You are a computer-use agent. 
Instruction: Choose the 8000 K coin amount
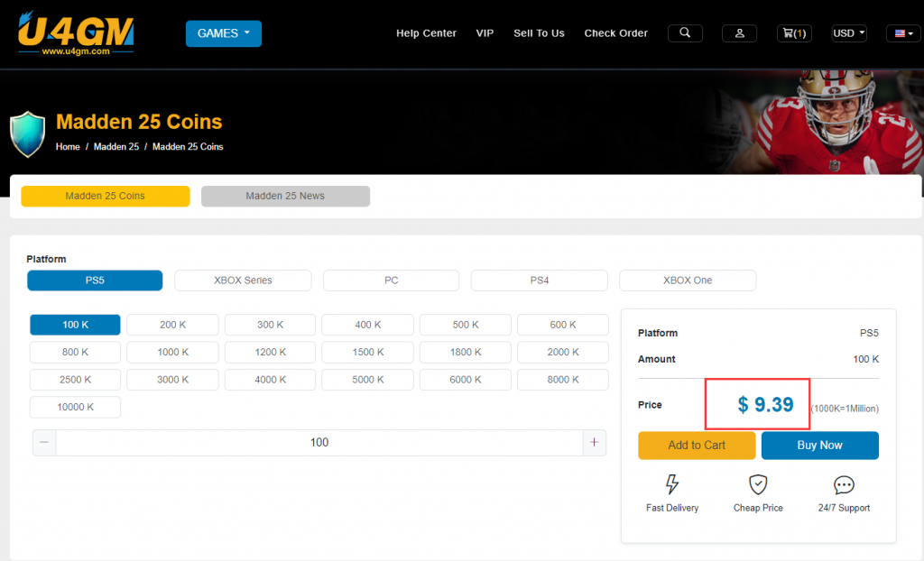click(x=563, y=380)
